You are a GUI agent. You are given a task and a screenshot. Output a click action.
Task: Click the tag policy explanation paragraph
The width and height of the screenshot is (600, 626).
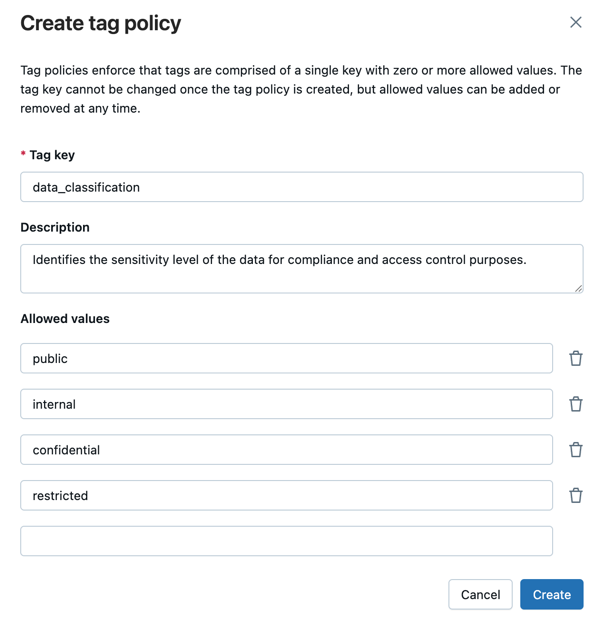coord(300,89)
